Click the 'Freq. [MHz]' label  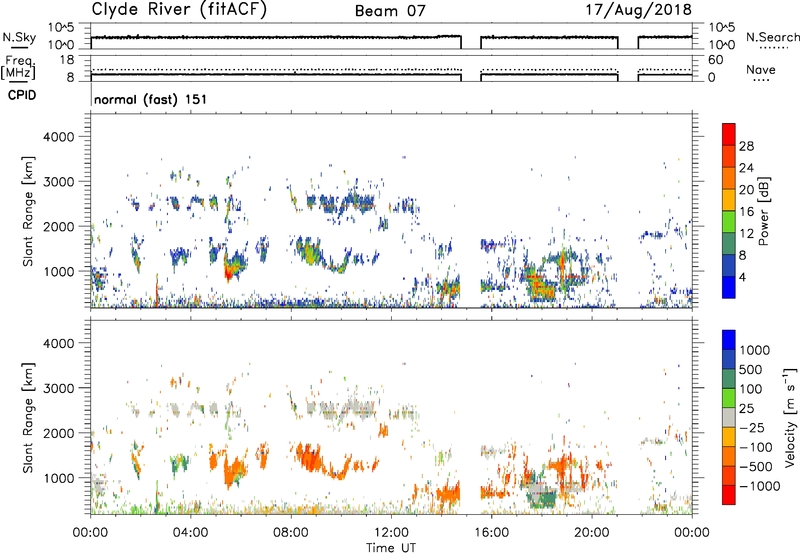[x=18, y=68]
